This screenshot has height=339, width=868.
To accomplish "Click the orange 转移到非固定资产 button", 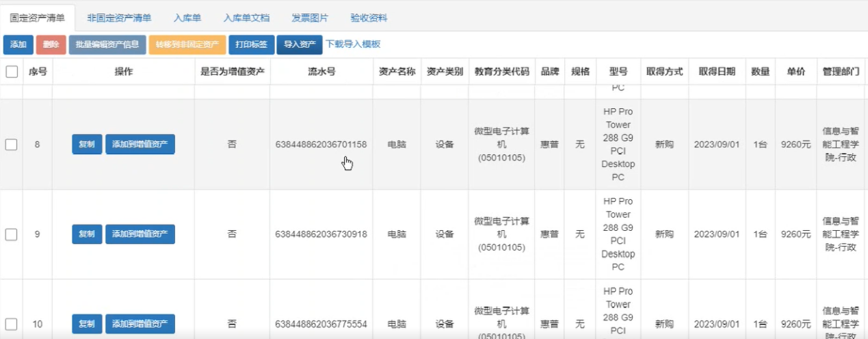I will (187, 45).
